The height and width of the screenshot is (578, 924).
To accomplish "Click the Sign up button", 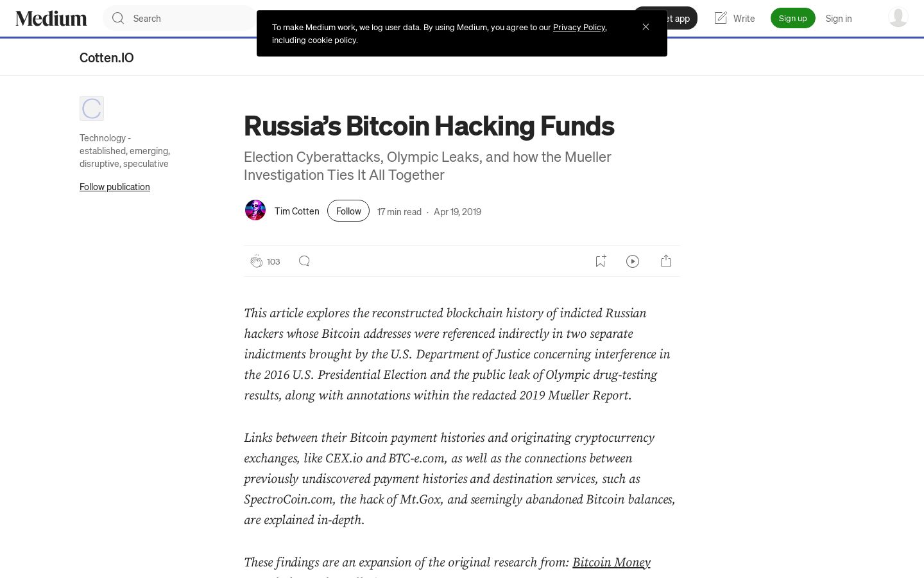I will pyautogui.click(x=792, y=18).
